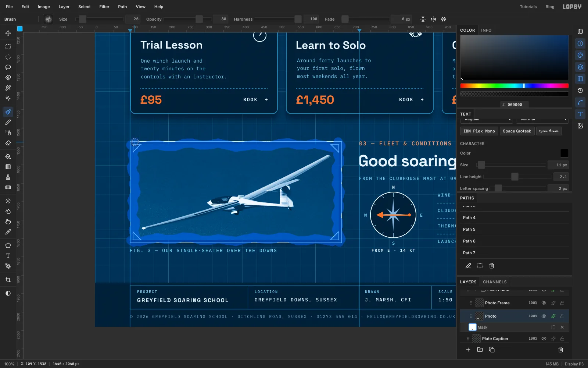Hide the Photo Frame layer

point(544,303)
